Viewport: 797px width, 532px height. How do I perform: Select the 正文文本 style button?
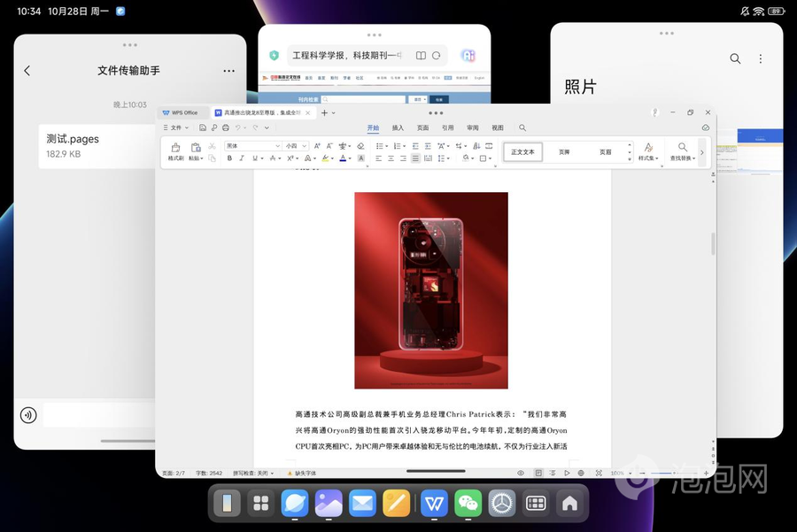tap(522, 152)
